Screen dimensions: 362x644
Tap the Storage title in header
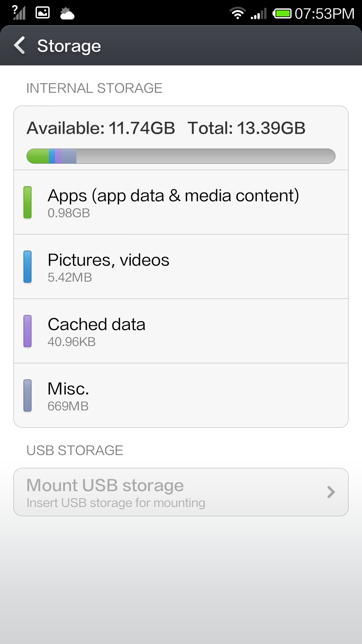(69, 46)
